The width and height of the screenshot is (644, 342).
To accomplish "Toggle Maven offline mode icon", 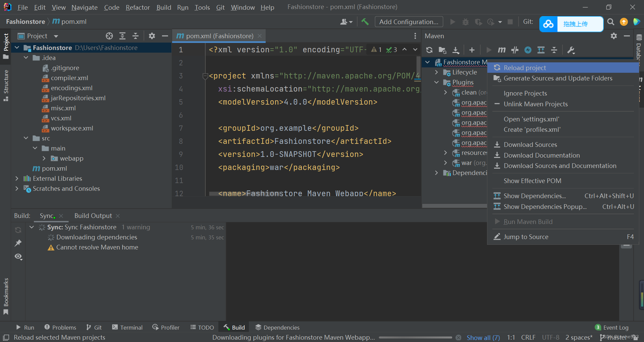I will [515, 50].
